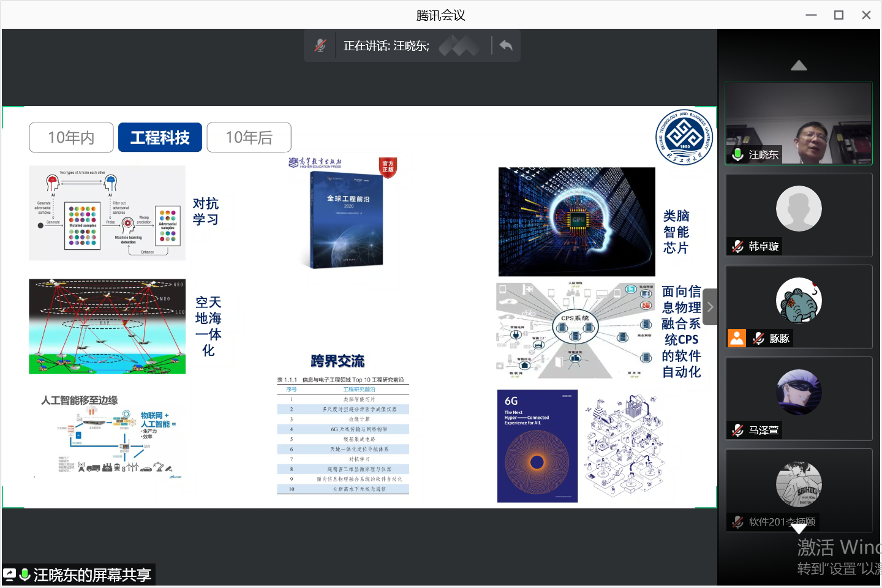The image size is (882, 588).
Task: Click 汪晓东's green microphone icon
Action: click(x=737, y=155)
